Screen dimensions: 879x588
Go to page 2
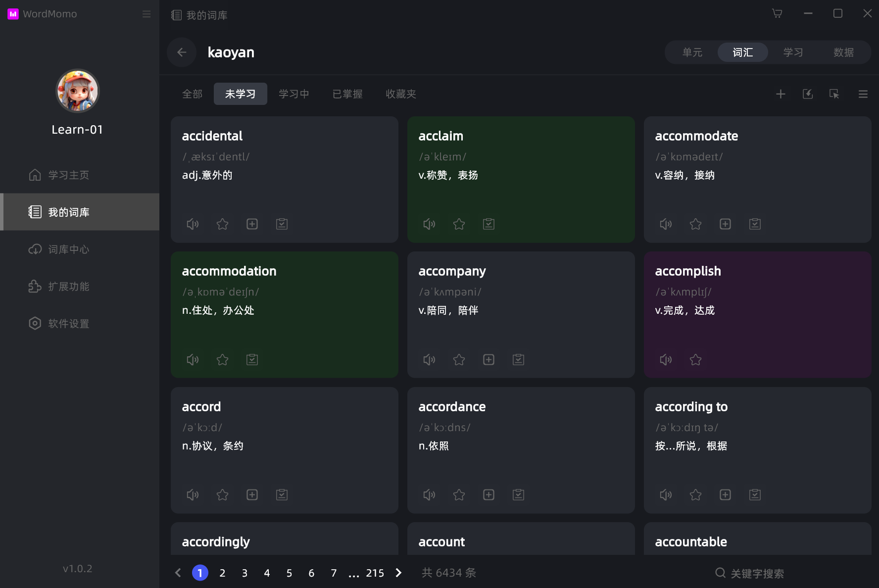tap(222, 573)
